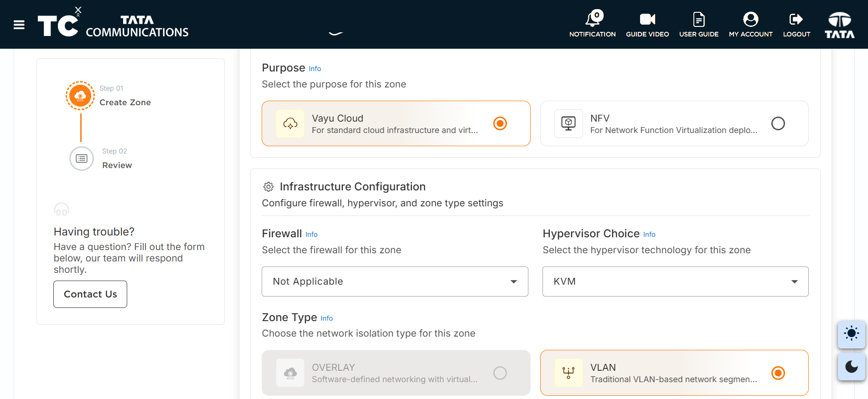
Task: Click the Contact Us button
Action: pos(90,294)
